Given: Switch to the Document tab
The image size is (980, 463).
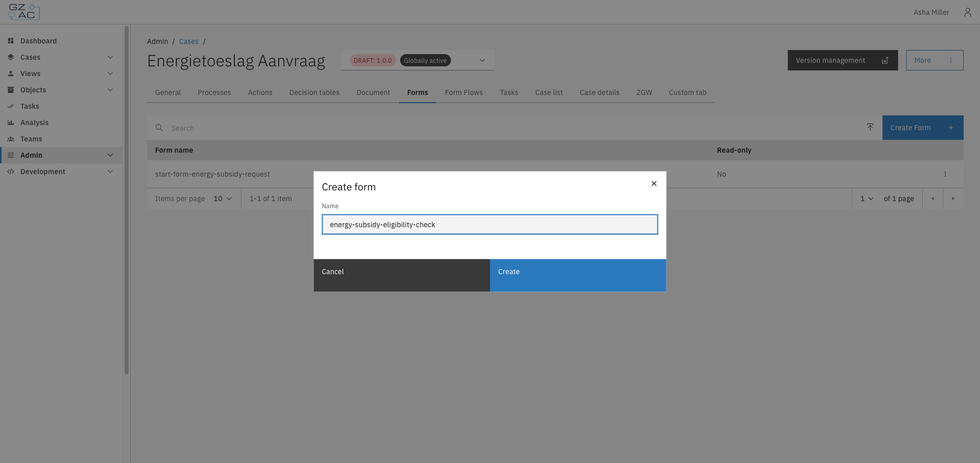Looking at the screenshot, I should pos(373,92).
